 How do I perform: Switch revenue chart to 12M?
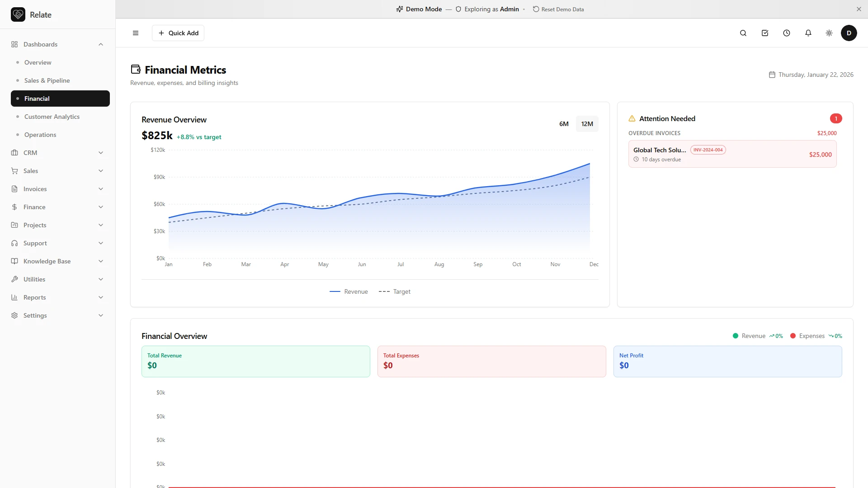587,124
